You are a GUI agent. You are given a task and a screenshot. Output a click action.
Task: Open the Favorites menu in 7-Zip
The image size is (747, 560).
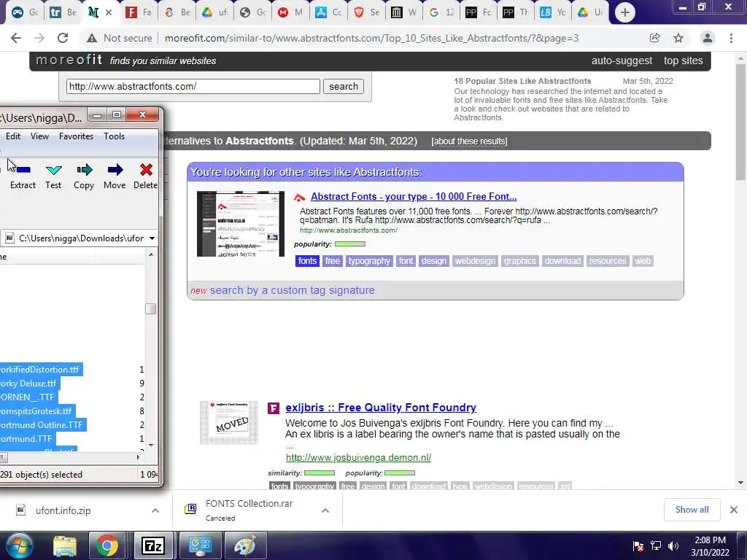[76, 136]
